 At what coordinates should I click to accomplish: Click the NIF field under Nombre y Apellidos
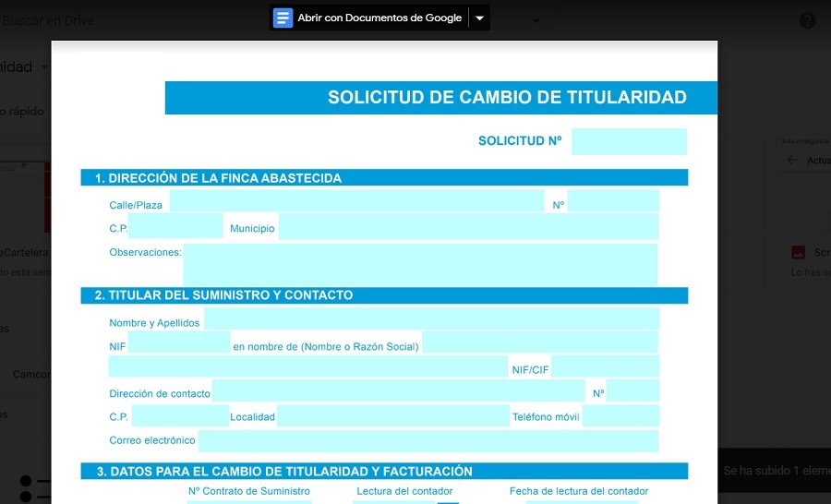click(x=178, y=343)
